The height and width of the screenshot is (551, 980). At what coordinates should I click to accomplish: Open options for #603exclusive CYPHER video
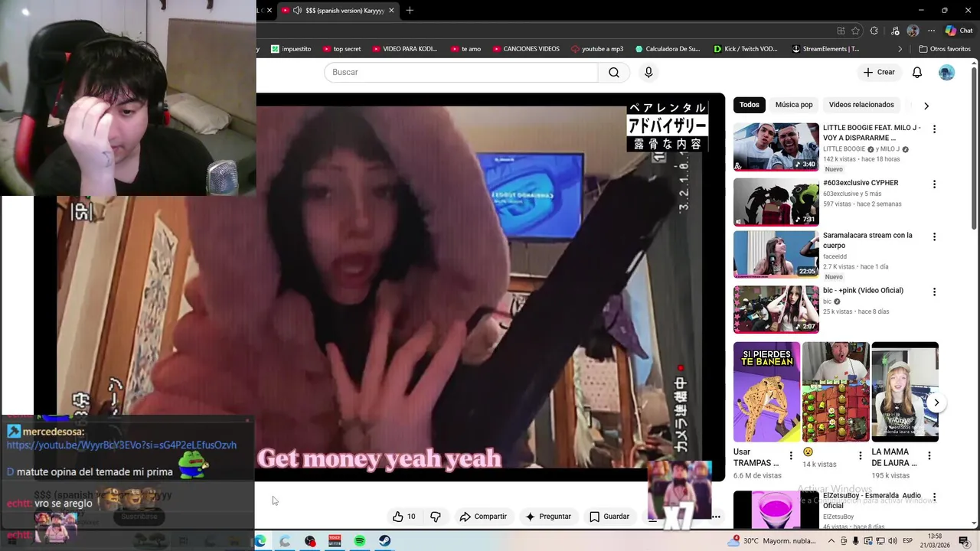coord(934,184)
